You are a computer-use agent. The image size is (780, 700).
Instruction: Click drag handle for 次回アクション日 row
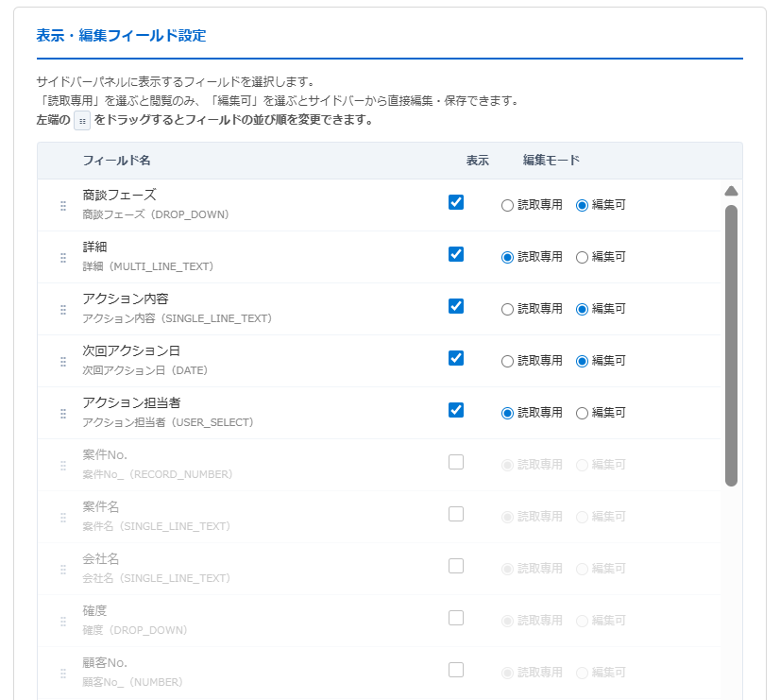pyautogui.click(x=63, y=362)
